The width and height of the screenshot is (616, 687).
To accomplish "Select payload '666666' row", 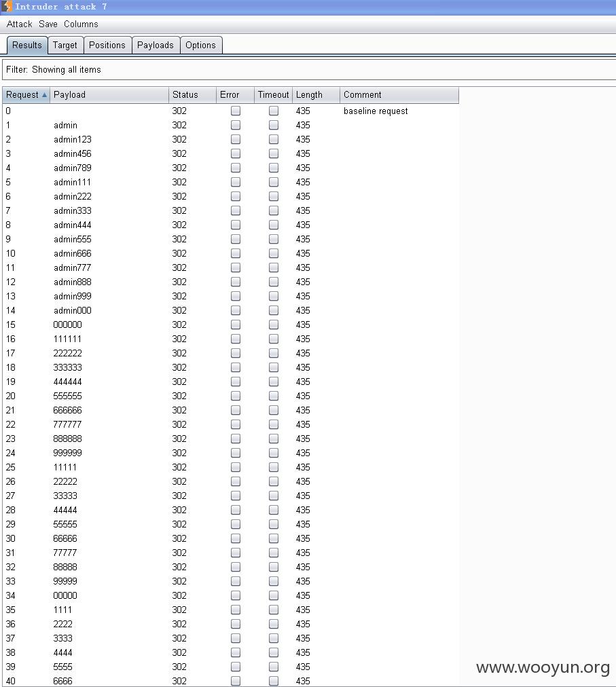I will pyautogui.click(x=67, y=410).
